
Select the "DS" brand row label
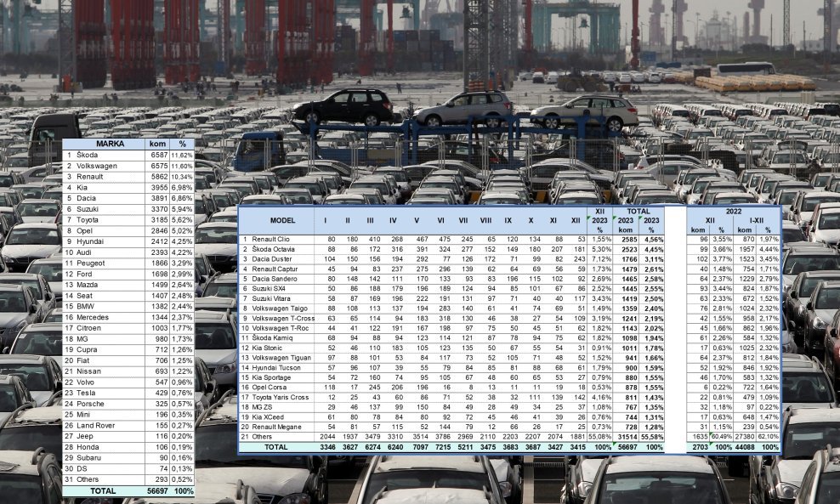82,468
